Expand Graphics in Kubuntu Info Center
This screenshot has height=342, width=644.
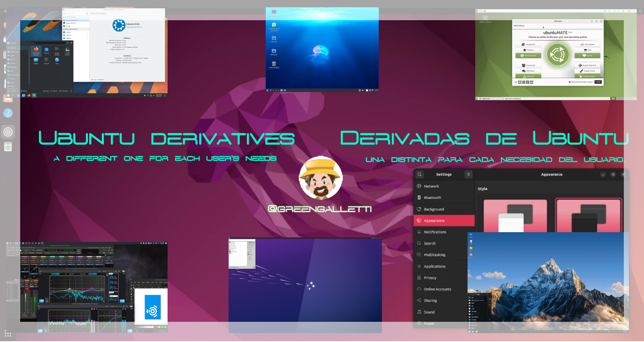pos(76,35)
